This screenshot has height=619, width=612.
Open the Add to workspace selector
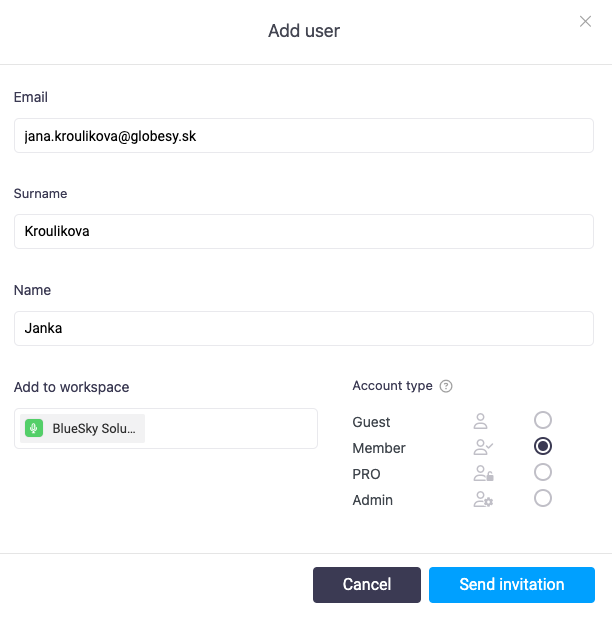[230, 429]
